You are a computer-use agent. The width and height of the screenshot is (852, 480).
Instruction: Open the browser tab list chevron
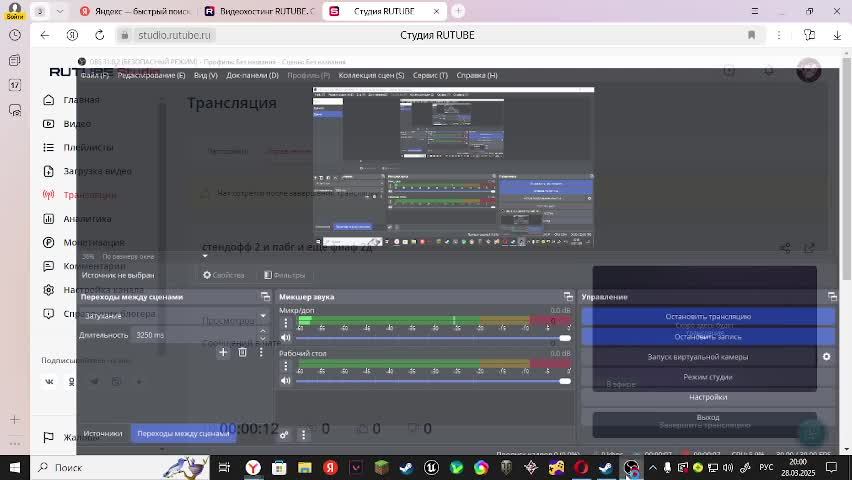pos(60,11)
